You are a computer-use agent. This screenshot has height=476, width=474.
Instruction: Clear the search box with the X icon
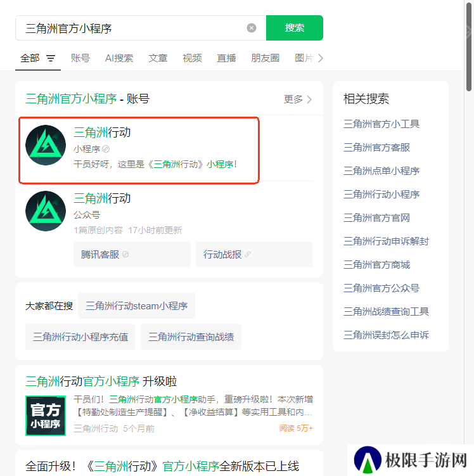(x=252, y=28)
